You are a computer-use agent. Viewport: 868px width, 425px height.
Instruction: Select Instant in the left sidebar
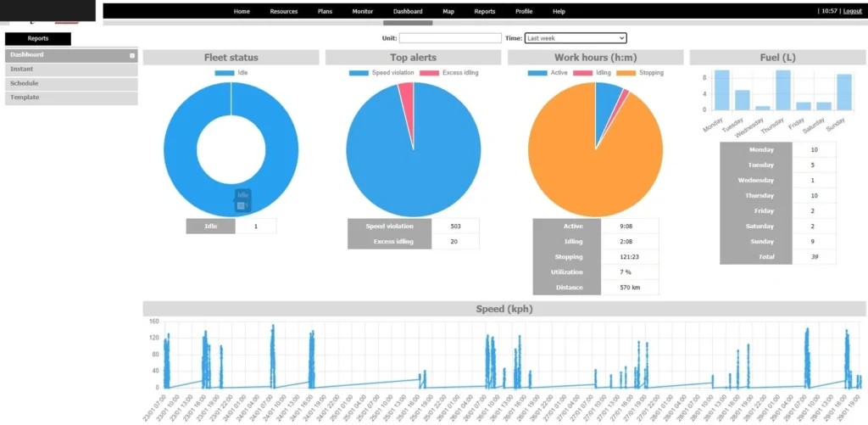(x=71, y=70)
